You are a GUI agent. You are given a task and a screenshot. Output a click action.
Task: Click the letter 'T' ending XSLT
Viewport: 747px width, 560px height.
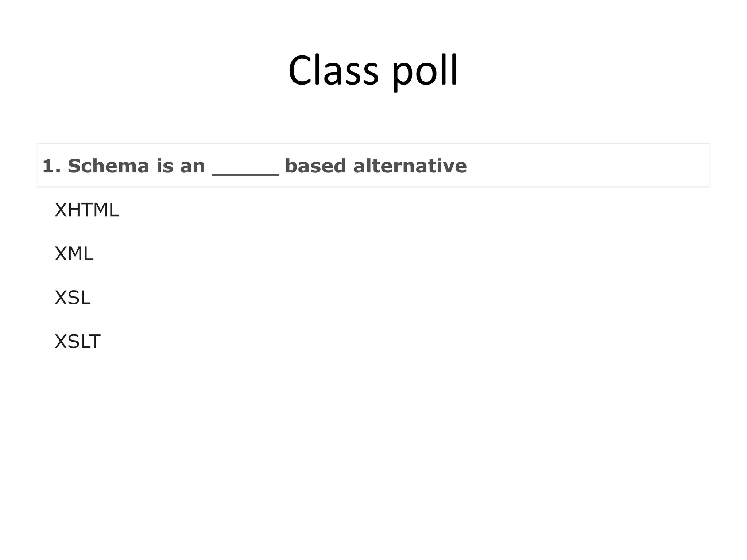tap(94, 342)
